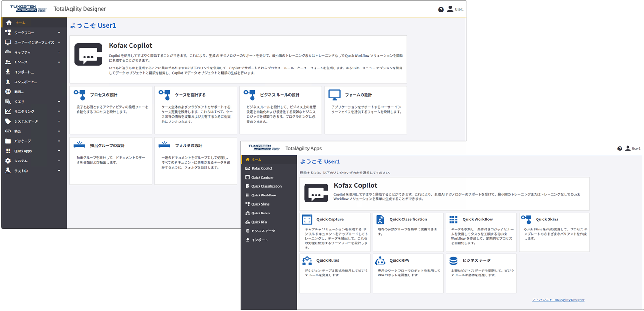Expand the キャプチャ sidebar menu arrow

[x=59, y=52]
